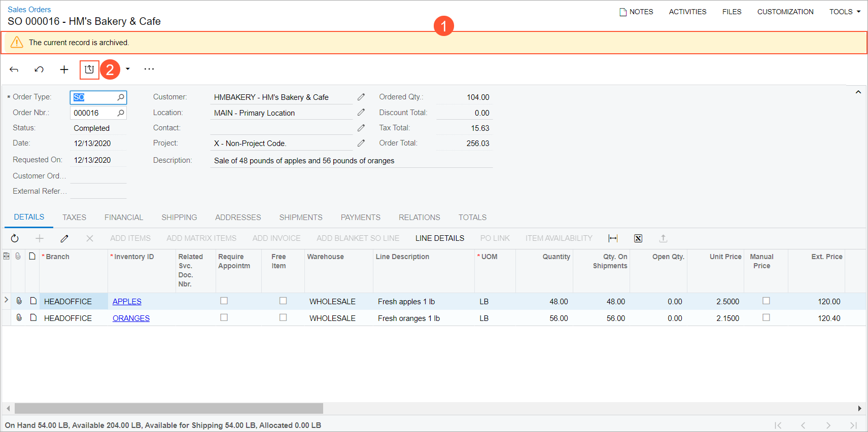The height and width of the screenshot is (432, 868).
Task: Click the archive record icon in toolbar
Action: pos(89,69)
